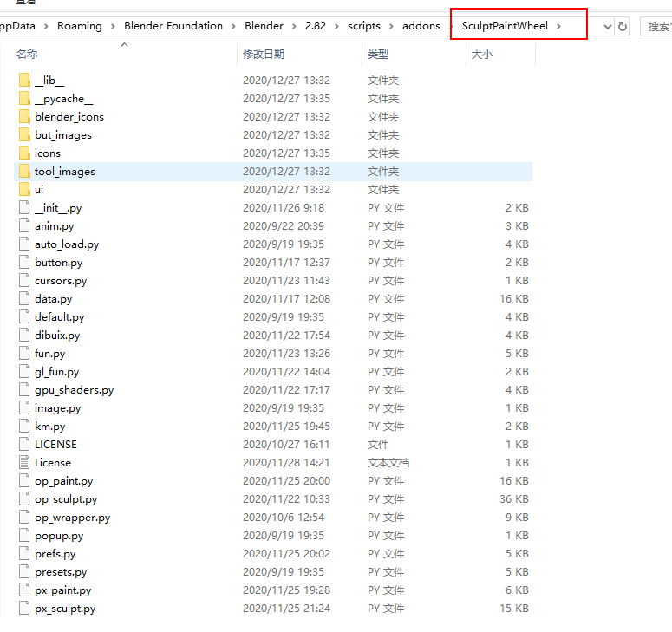The image size is (672, 632).
Task: Select the px_sculpt.py file name
Action: (x=65, y=609)
